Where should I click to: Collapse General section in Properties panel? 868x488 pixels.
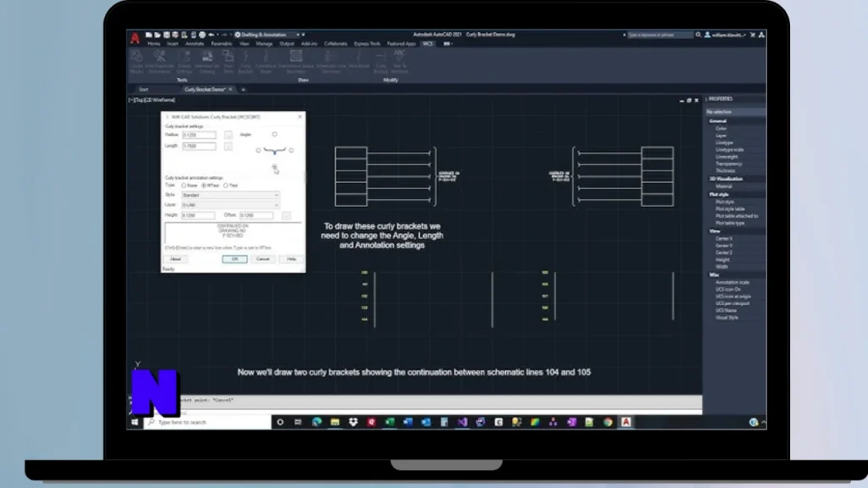tap(718, 121)
